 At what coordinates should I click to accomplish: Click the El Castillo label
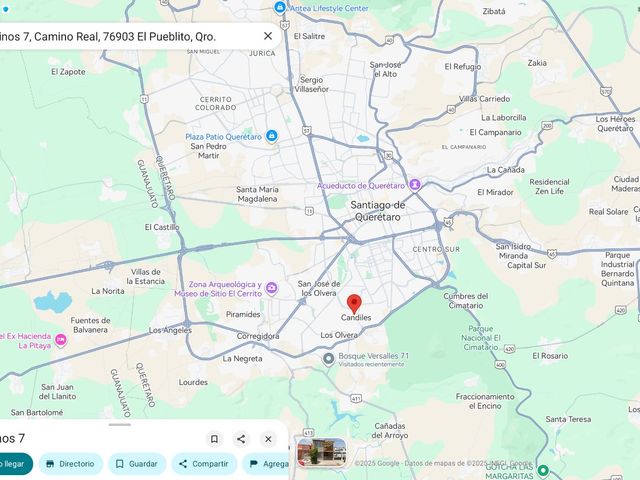[162, 227]
